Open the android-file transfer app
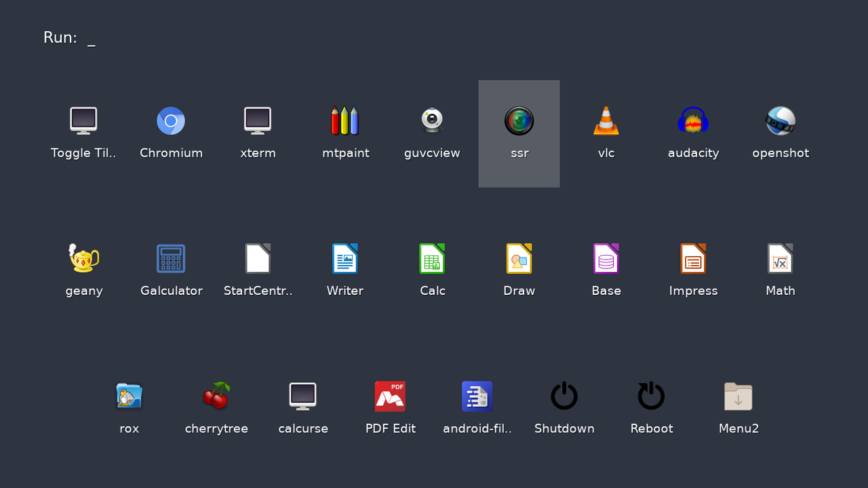Screen dimensions: 868x488 tap(477, 396)
